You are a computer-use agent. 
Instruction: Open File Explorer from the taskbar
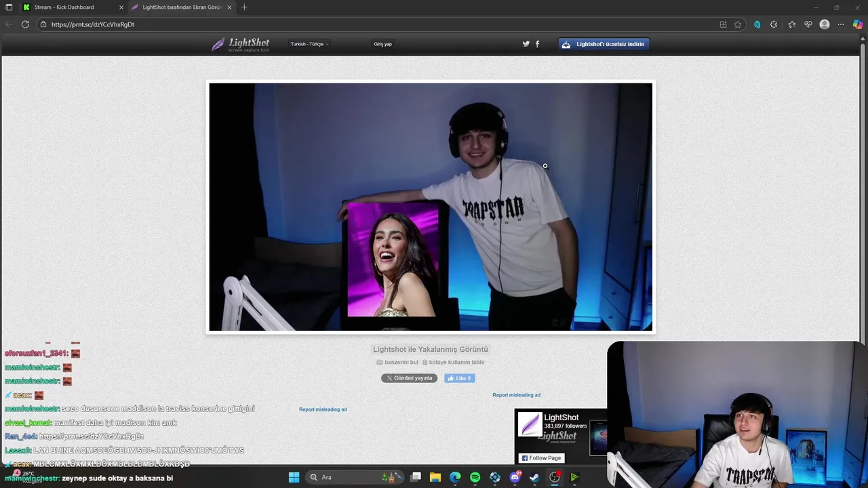click(435, 477)
